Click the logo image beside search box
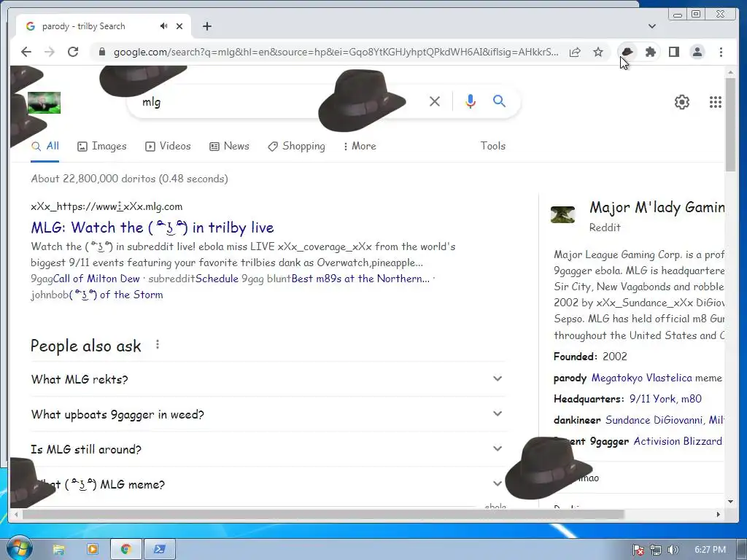Viewport: 747px width, 560px height. (x=44, y=102)
